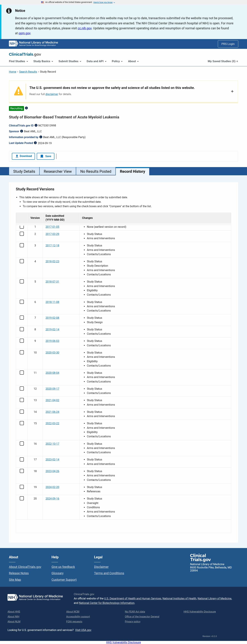Tick the checkbox for version 20
This screenshot has width=247, height=644.
coord(22,498)
